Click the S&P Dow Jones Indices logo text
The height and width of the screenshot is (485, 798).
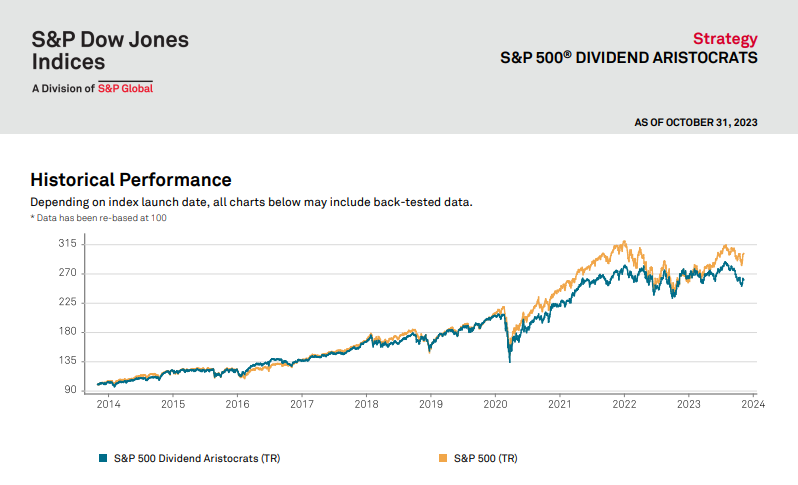[110, 50]
